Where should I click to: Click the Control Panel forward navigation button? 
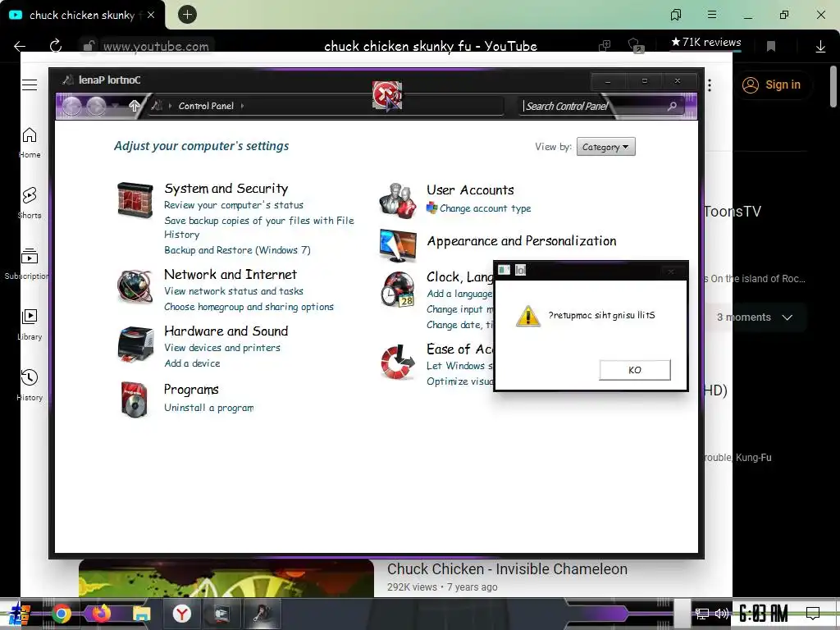point(97,106)
